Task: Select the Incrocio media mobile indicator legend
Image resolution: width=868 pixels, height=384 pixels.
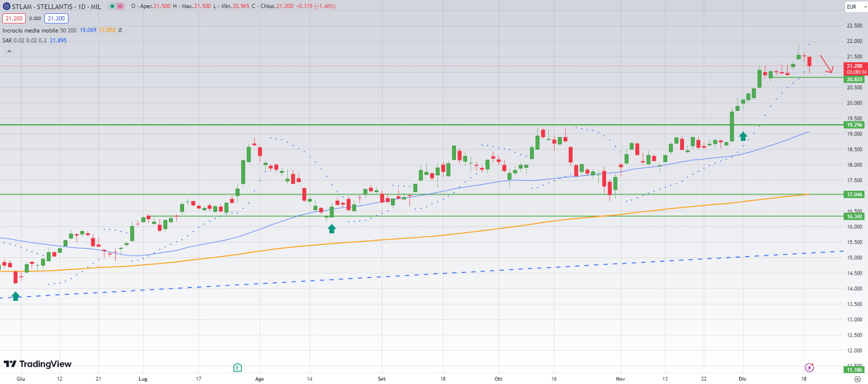Action: pos(39,30)
